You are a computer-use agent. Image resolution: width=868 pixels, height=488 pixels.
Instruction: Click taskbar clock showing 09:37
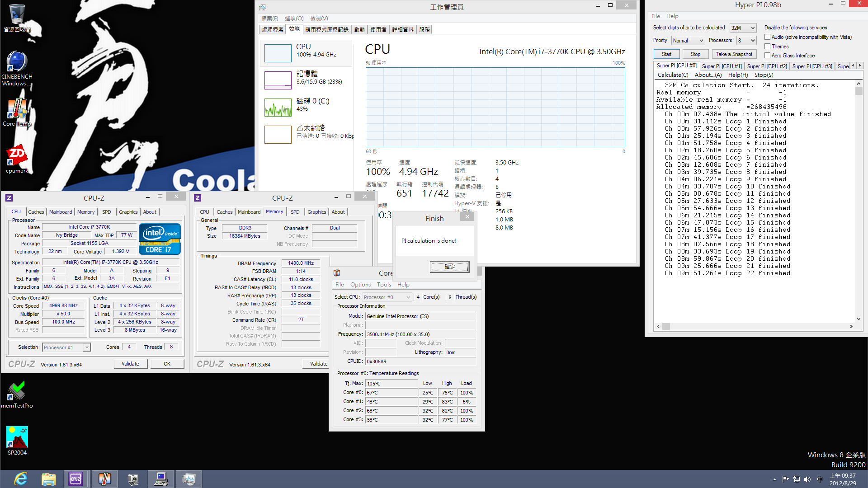(843, 479)
